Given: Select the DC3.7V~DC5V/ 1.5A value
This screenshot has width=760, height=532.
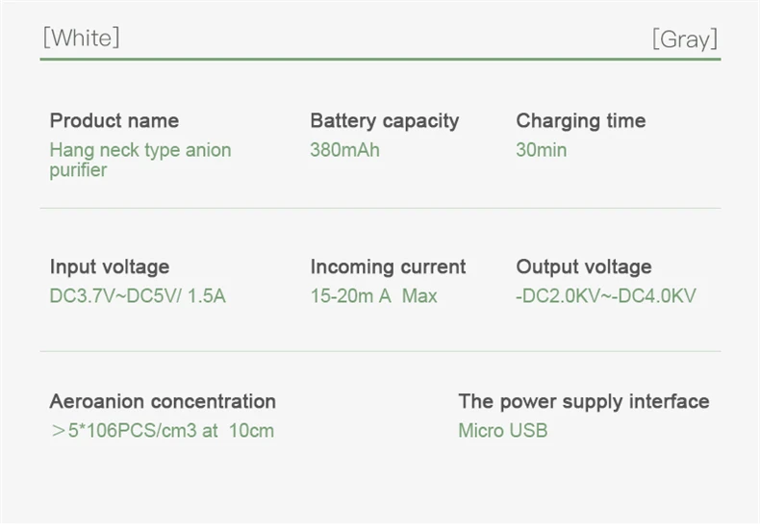Looking at the screenshot, I should 138,296.
